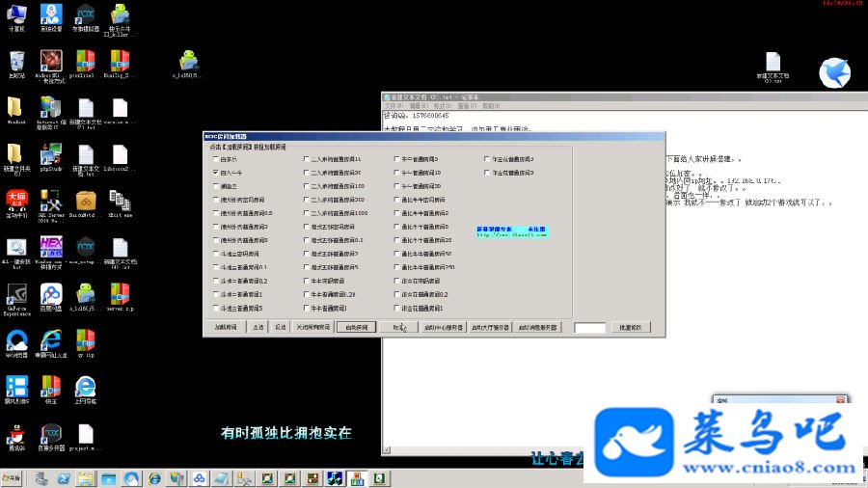Open the 百度网盘 desktop shortcut
This screenshot has height=488, width=868.
[x=51, y=298]
